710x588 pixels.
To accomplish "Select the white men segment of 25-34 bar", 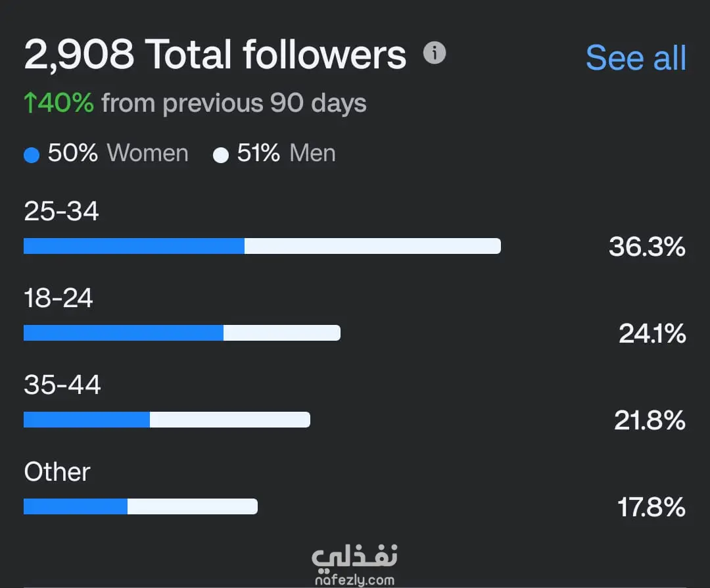I will 372,246.
